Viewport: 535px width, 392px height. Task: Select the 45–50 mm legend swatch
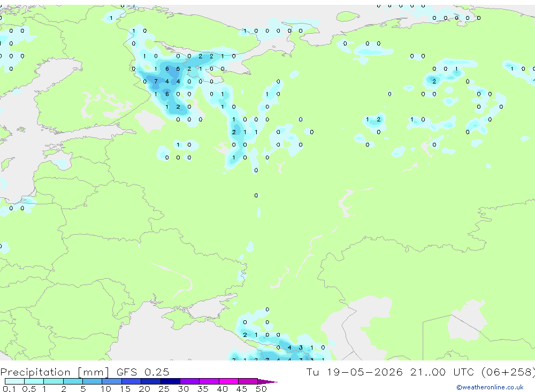tap(248, 381)
